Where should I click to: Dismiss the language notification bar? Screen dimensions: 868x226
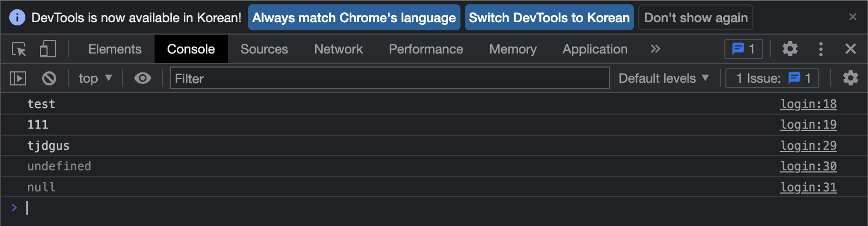(853, 17)
